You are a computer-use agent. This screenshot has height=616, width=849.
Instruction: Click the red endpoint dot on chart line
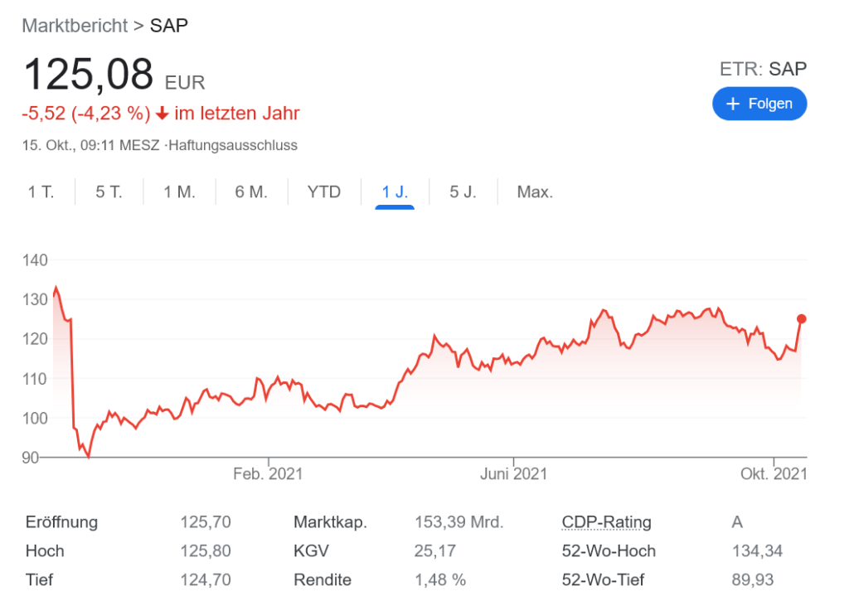pyautogui.click(x=802, y=318)
